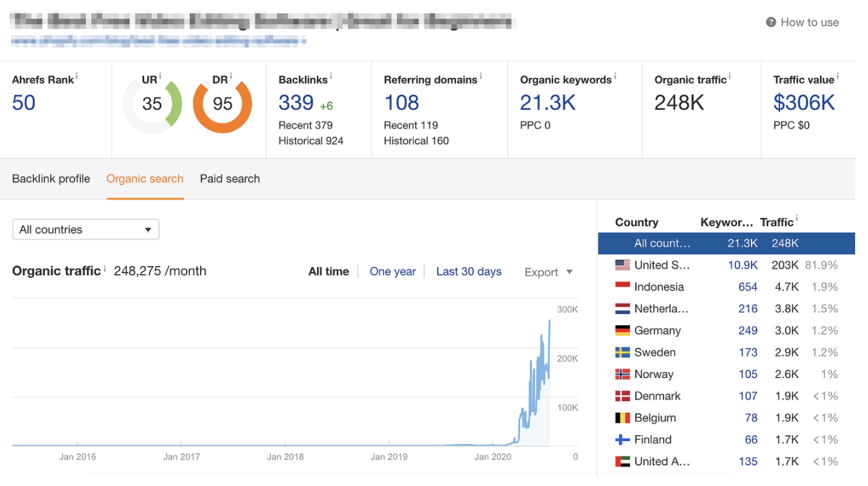Image resolution: width=868 pixels, height=486 pixels.
Task: Open the Export dropdown menu
Action: pyautogui.click(x=548, y=272)
